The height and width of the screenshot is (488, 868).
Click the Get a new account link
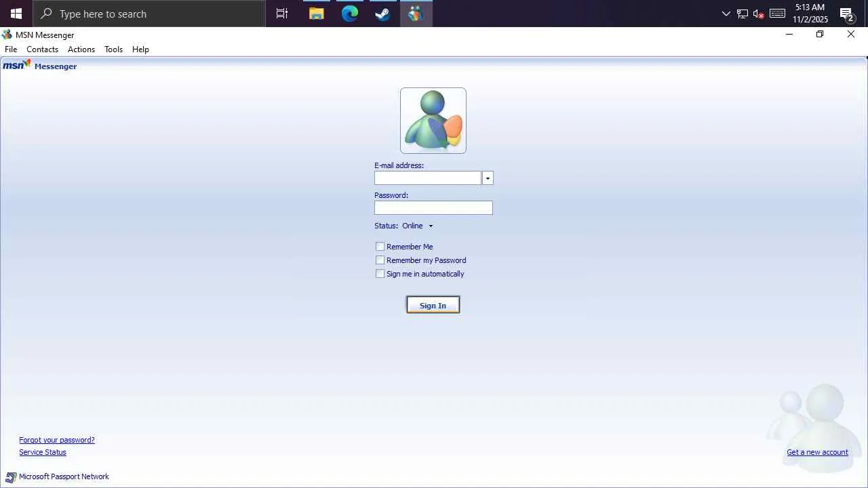point(817,452)
